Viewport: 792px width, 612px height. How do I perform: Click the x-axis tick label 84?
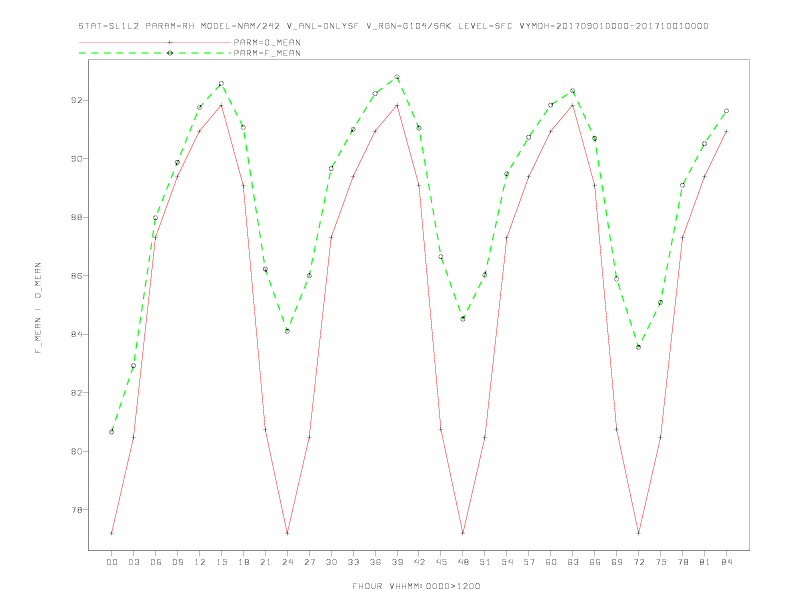[x=727, y=562]
